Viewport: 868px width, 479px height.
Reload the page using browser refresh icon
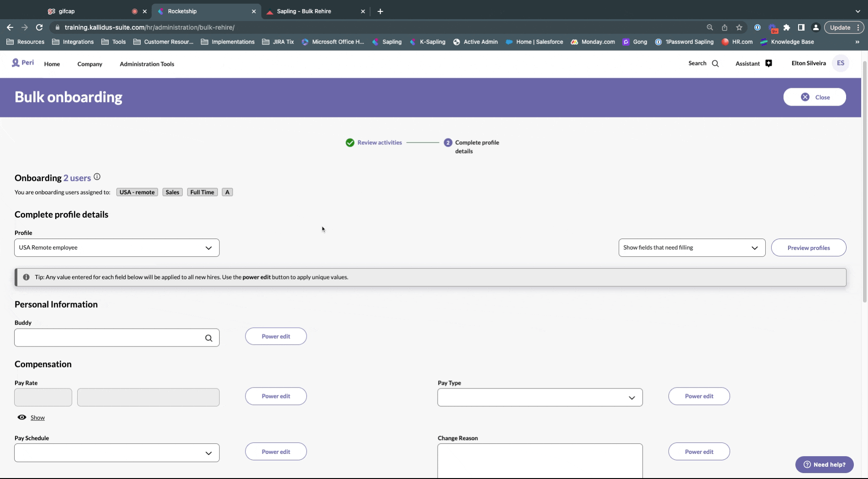click(x=39, y=27)
